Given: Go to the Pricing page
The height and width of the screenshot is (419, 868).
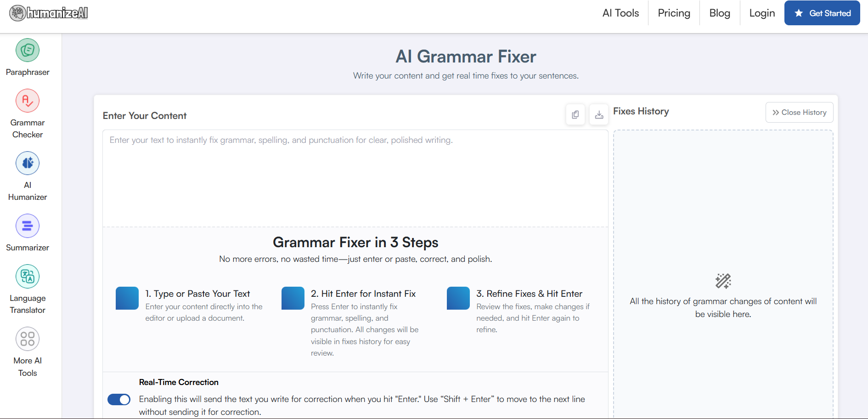Looking at the screenshot, I should 674,13.
